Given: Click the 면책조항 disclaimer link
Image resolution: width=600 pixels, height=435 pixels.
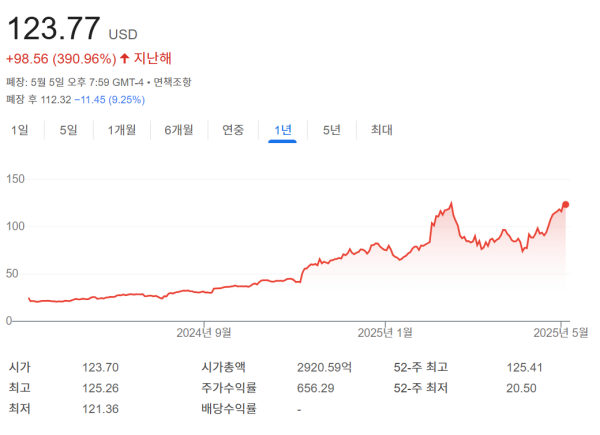Looking at the screenshot, I should tap(172, 82).
